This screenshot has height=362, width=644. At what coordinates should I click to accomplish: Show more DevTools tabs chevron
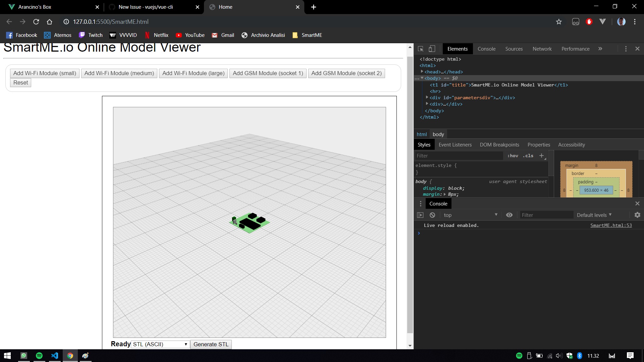(600, 49)
